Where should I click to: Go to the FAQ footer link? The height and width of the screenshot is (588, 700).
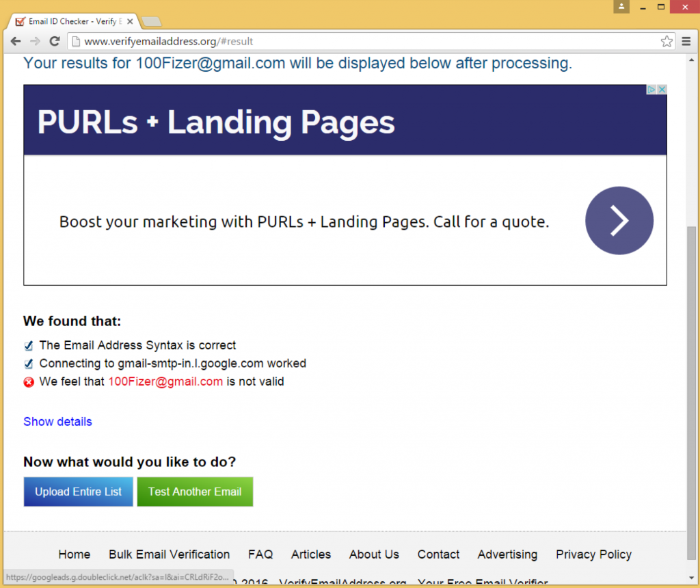(260, 554)
